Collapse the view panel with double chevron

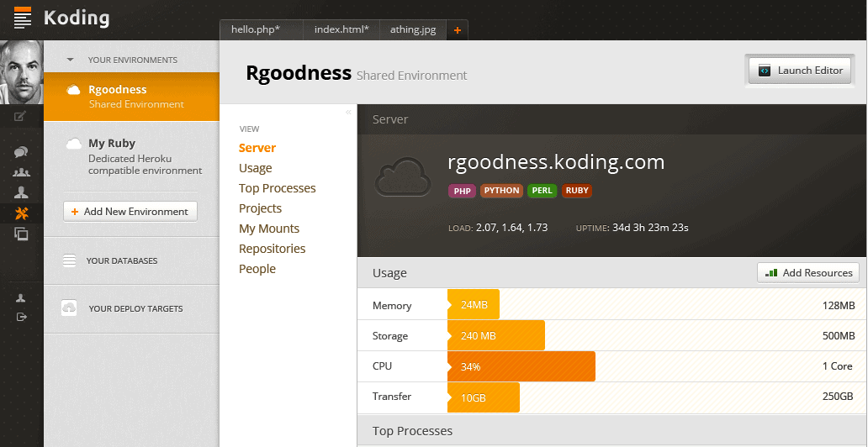click(348, 113)
